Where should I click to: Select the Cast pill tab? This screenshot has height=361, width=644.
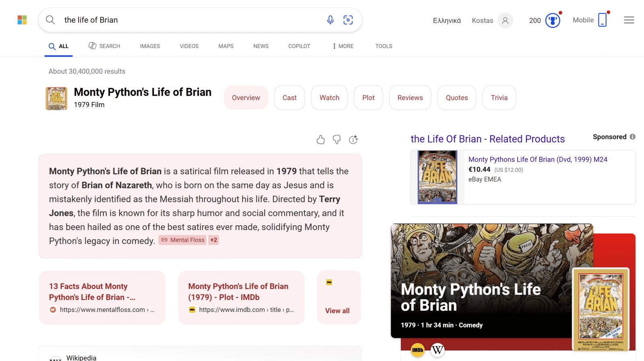coord(289,98)
